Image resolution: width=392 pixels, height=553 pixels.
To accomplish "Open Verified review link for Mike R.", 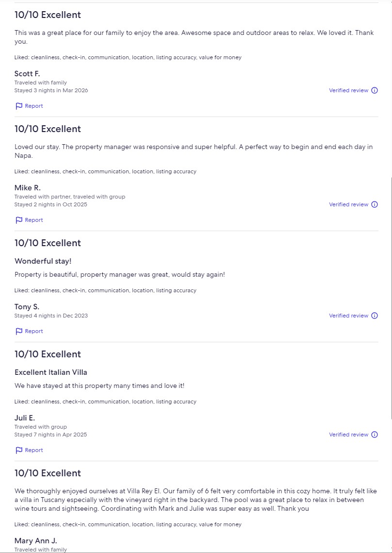I will [x=349, y=204].
